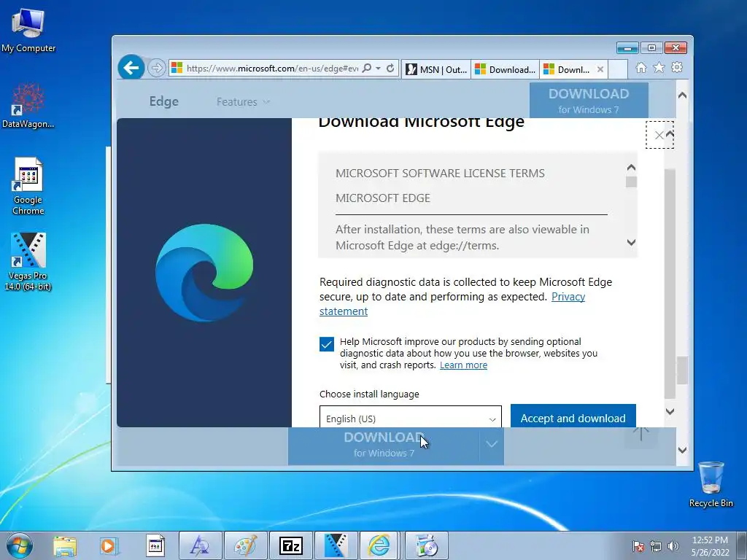Open browser Tools gear icon
Viewport: 747px width, 560px height.
point(676,68)
